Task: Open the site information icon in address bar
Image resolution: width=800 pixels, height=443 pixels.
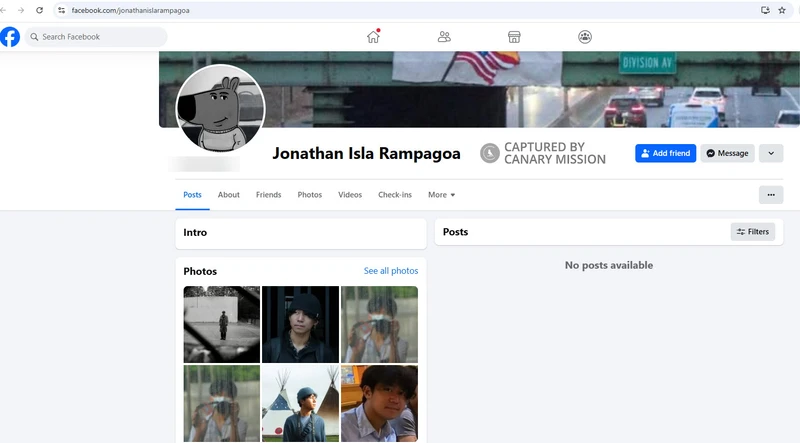Action: click(x=61, y=10)
